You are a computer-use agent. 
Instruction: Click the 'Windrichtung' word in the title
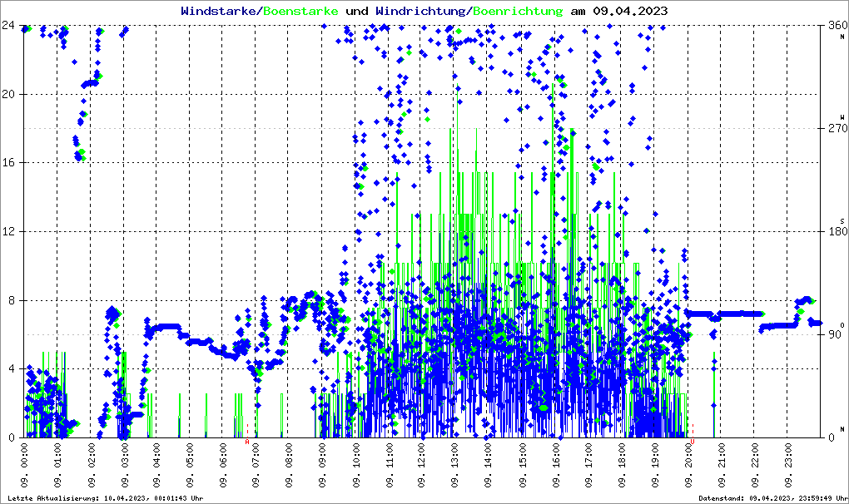[x=420, y=11]
